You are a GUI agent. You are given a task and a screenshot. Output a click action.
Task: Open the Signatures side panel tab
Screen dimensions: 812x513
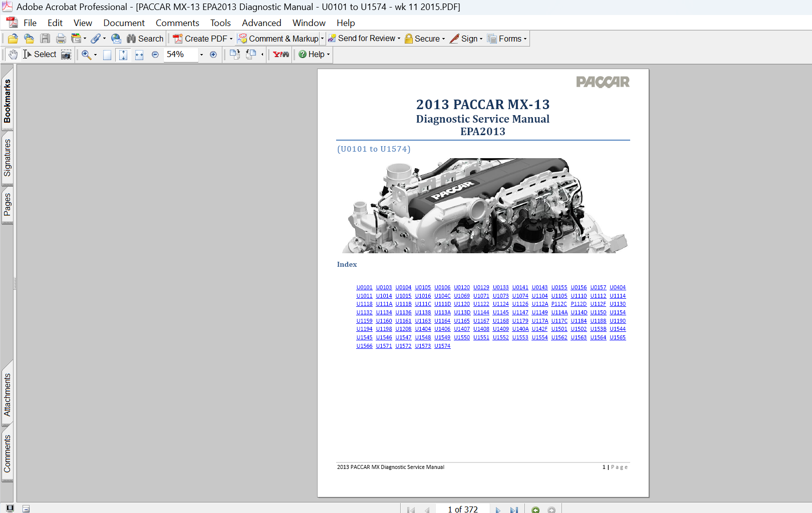[x=7, y=158]
